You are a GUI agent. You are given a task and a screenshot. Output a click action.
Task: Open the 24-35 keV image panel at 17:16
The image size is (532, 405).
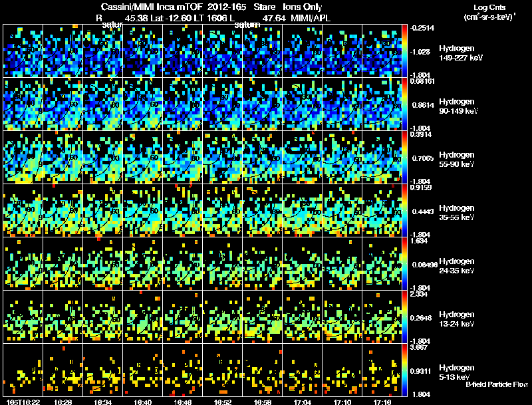tap(382, 264)
